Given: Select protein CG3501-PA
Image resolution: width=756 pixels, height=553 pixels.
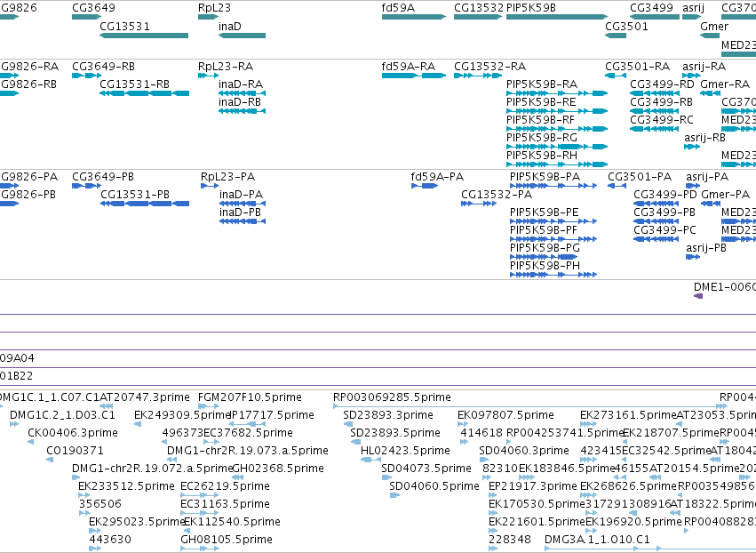Looking at the screenshot, I should pos(617,186).
